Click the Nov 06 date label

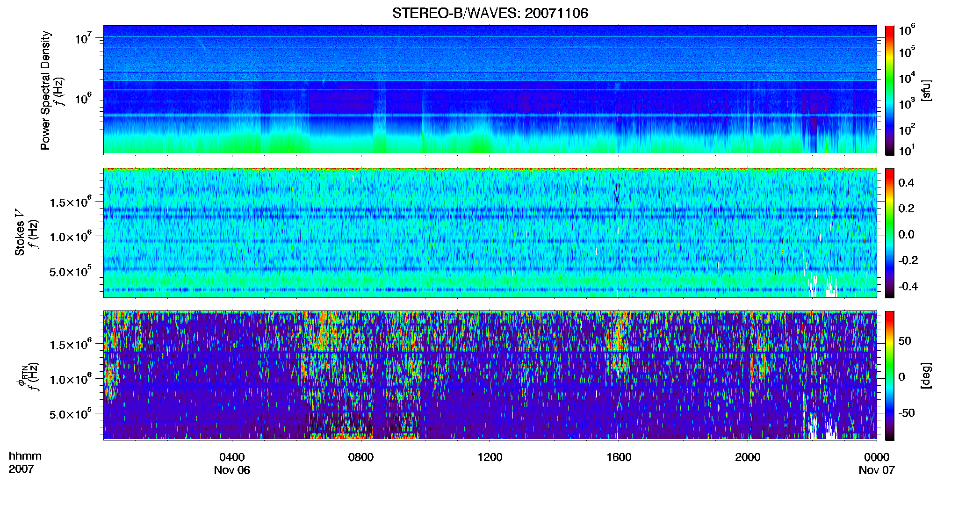pos(232,470)
